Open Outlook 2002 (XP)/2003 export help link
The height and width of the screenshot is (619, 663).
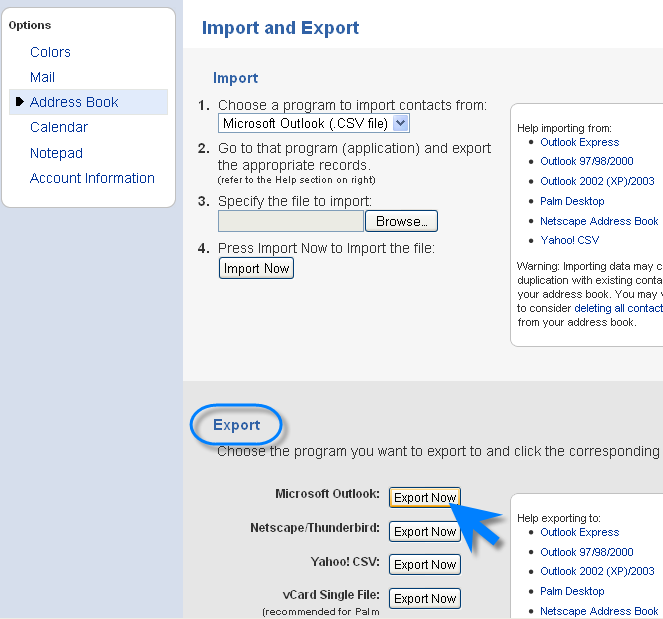597,571
